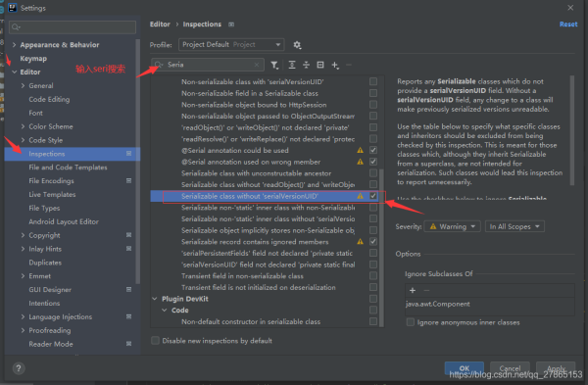Clear the Seria search text
The width and height of the screenshot is (588, 385).
[257, 65]
